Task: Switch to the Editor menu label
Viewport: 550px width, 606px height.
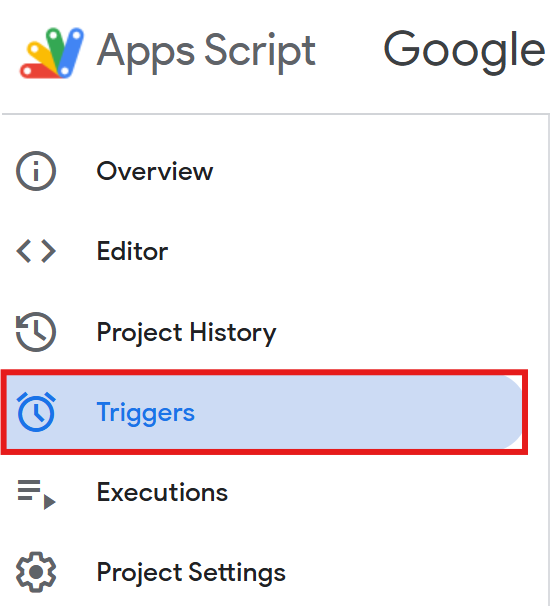Action: point(133,251)
